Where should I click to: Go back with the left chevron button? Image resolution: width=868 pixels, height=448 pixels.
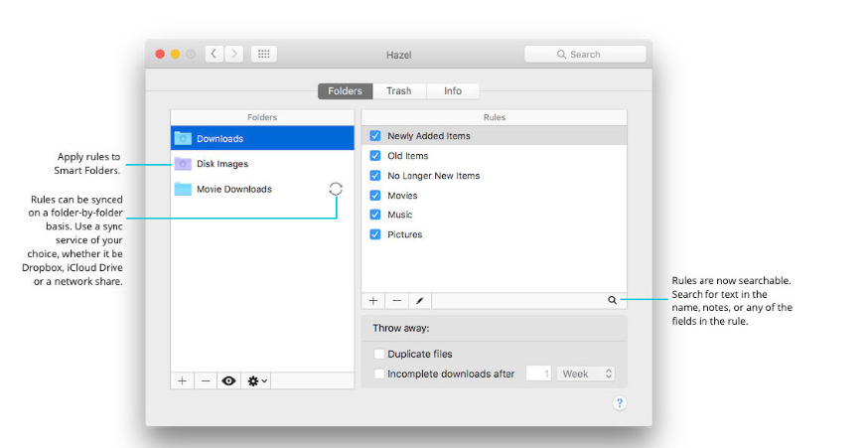point(215,54)
